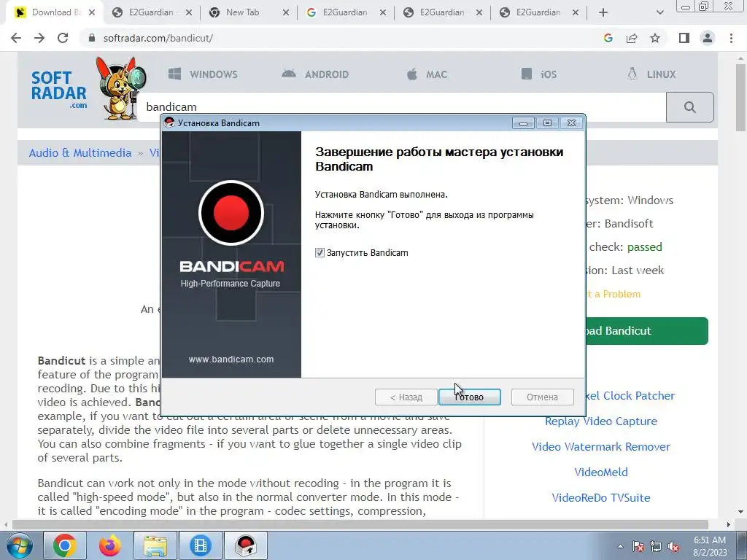This screenshot has height=560, width=747.
Task: Click the search field containing bandicam
Action: click(x=401, y=106)
